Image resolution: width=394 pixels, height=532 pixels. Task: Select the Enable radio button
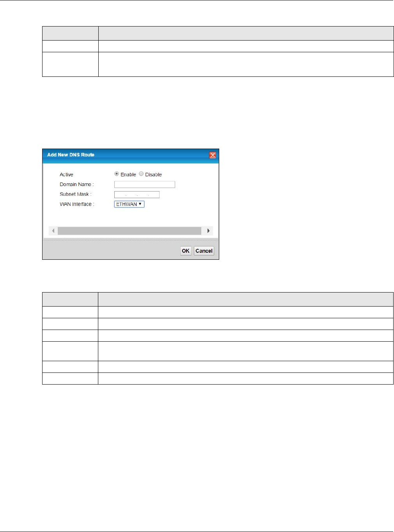point(117,174)
